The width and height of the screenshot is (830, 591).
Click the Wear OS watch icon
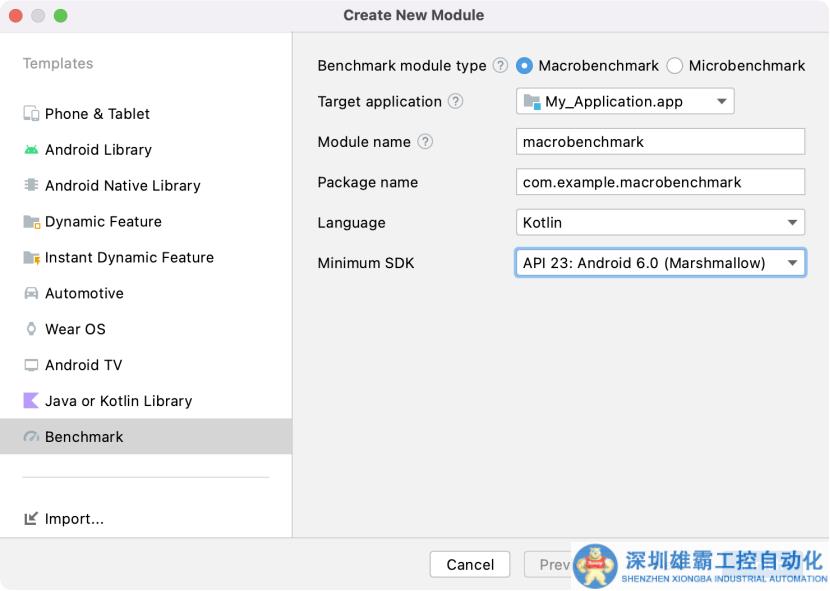(31, 329)
